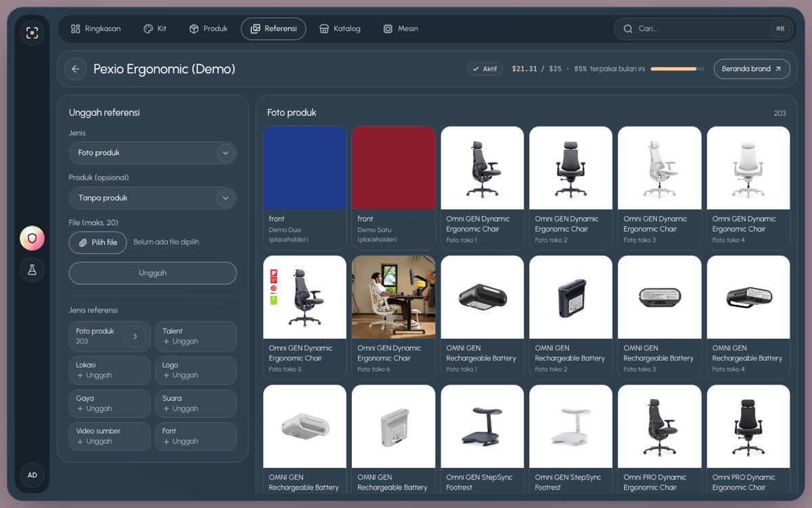Go back with the arrow button
The width and height of the screenshot is (812, 508).
tap(75, 69)
